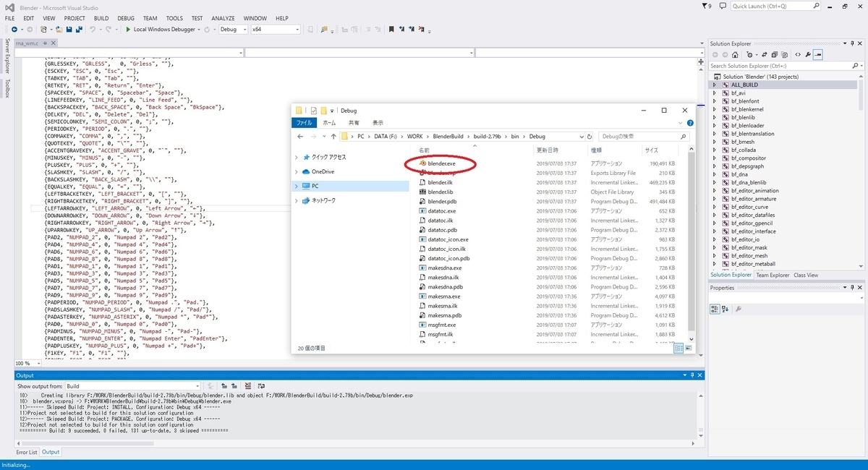Click Back arrow in the Debug Explorer window
This screenshot has height=470, width=868.
pos(301,136)
